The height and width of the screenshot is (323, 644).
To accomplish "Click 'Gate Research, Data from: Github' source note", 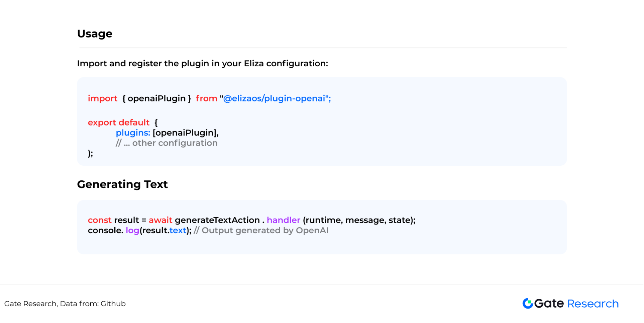I will pos(65,304).
